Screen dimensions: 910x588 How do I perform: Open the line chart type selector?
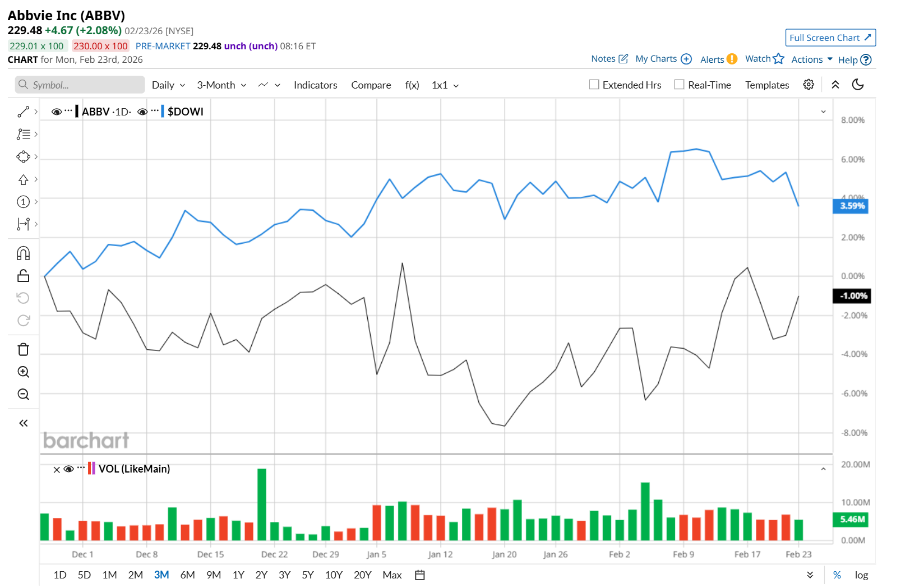[x=269, y=85]
